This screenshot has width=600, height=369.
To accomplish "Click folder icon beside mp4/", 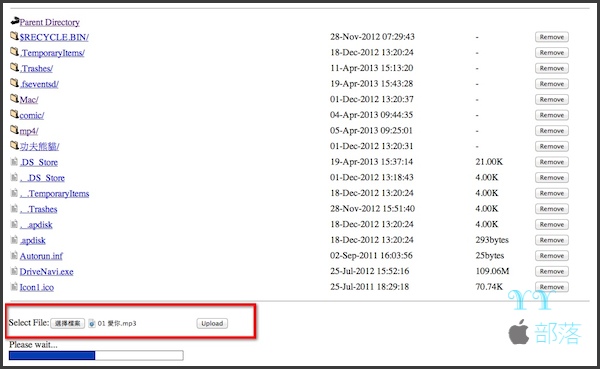I will point(14,130).
